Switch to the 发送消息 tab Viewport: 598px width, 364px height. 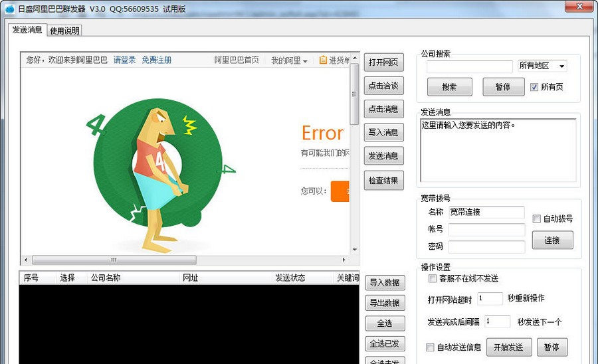(27, 30)
